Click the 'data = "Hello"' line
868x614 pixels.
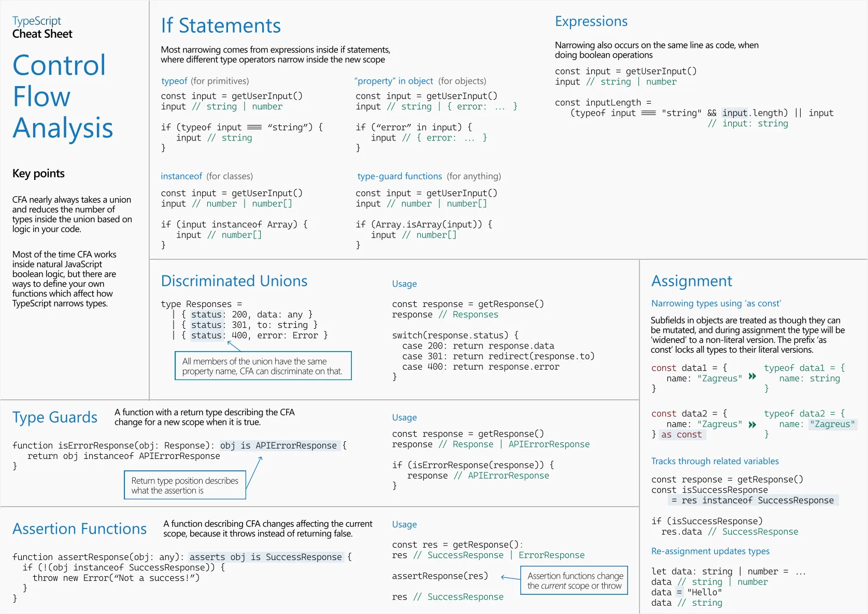click(x=687, y=592)
